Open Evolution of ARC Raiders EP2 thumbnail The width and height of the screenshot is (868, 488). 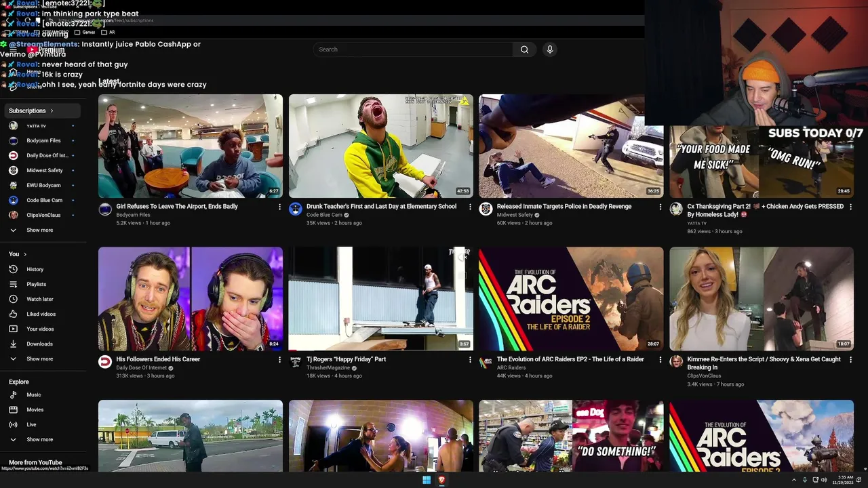(571, 299)
